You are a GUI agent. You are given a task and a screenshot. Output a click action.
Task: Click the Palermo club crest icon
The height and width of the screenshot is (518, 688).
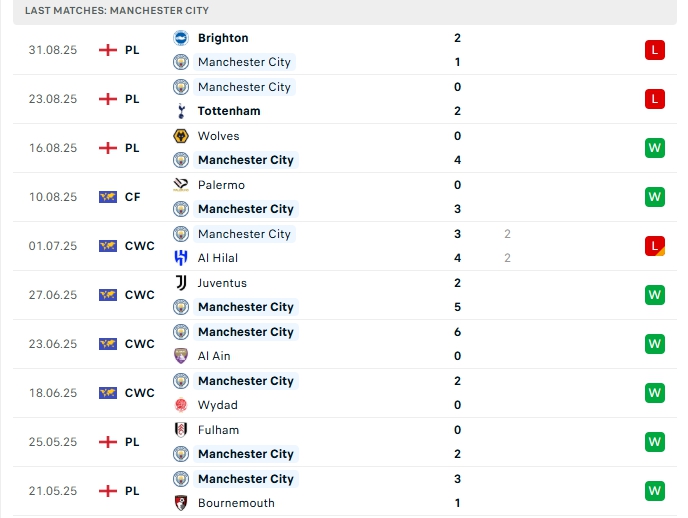(x=181, y=185)
